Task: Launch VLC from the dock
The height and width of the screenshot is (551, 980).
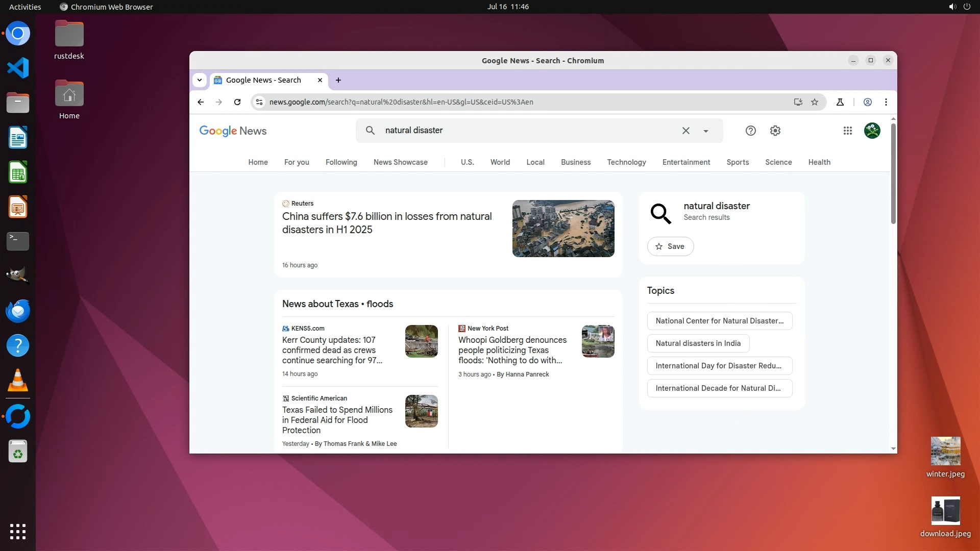Action: (x=18, y=381)
